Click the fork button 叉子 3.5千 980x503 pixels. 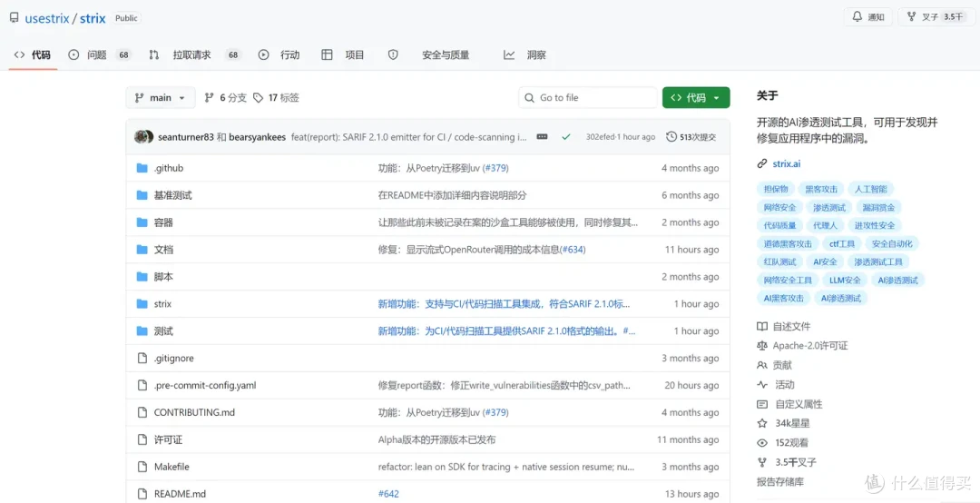(935, 17)
